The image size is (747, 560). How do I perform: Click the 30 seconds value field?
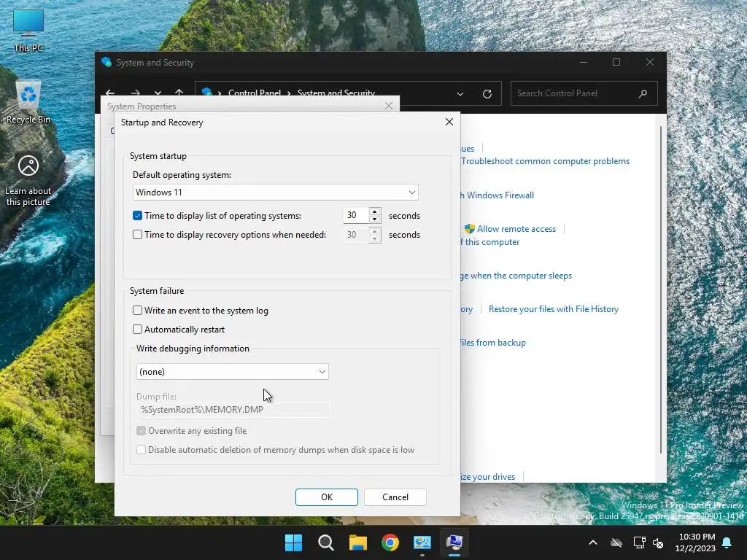pos(356,215)
